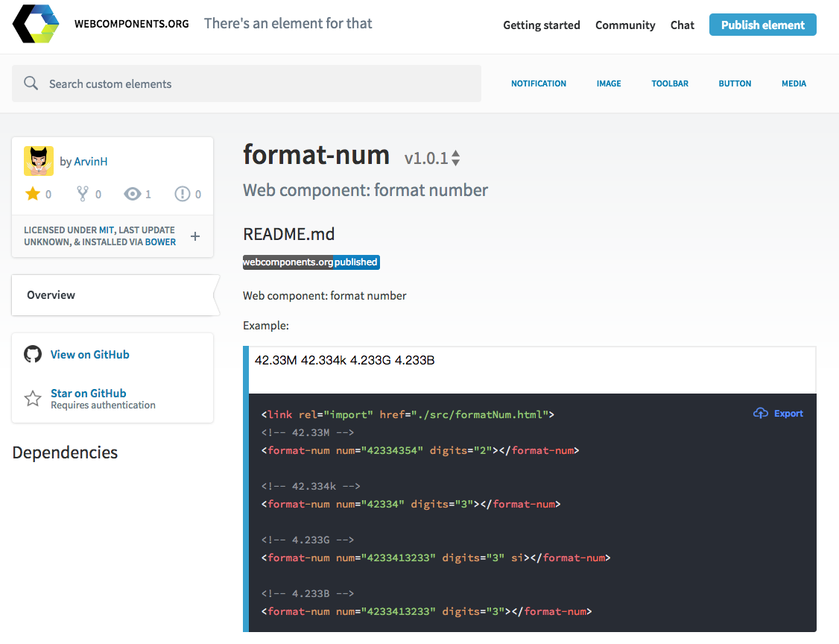Viewport: 839px width, 644px height.
Task: Select the BUTTON category link
Action: click(x=735, y=83)
